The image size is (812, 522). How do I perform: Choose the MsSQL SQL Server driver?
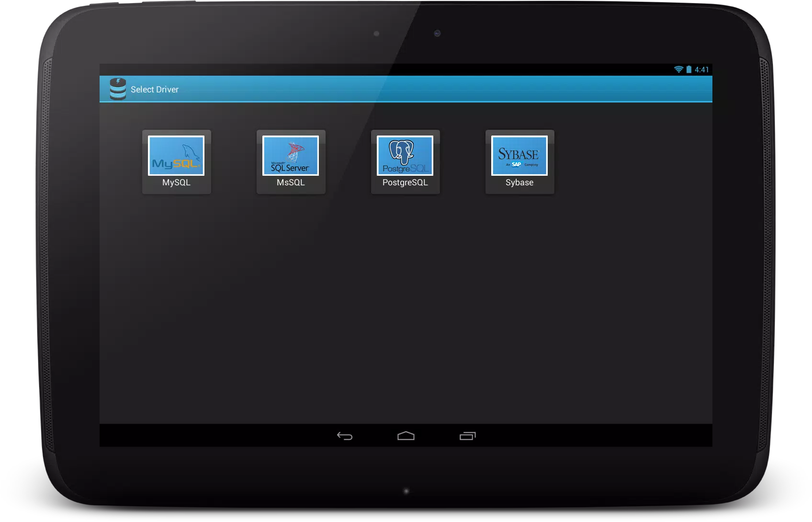(291, 162)
